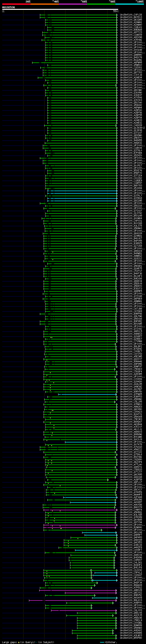This screenshot has height=644, width=146.
Task: Click the query end position label 550
Action: point(115,11)
